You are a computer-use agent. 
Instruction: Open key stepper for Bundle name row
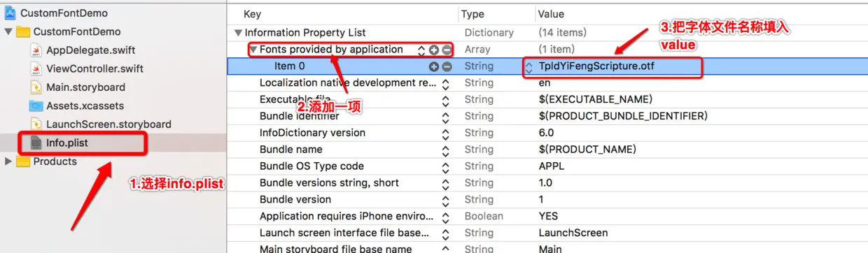pos(445,150)
